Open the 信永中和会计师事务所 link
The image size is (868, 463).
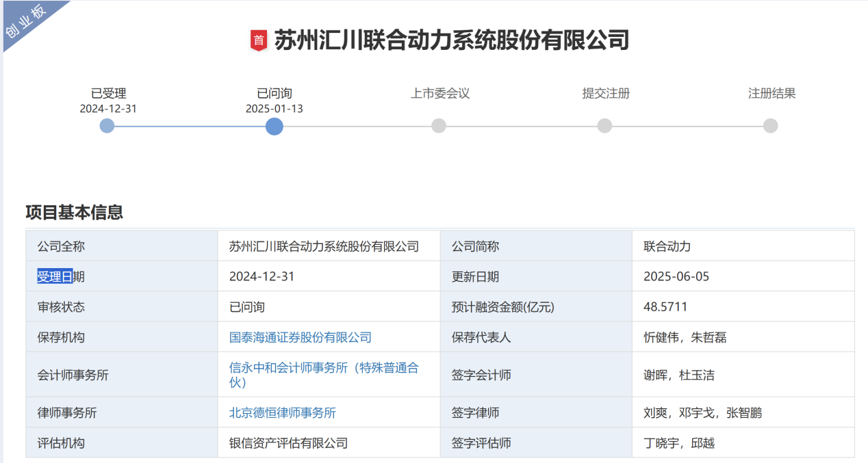tap(324, 375)
